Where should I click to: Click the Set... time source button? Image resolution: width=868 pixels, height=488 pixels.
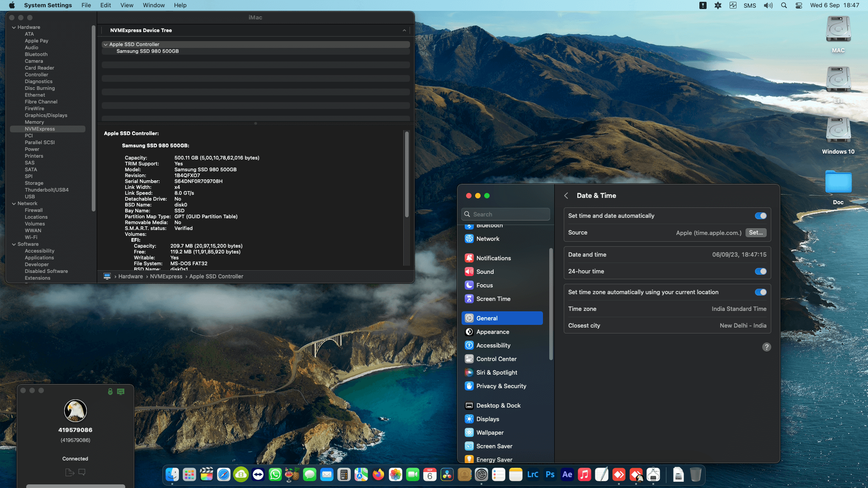[755, 233]
